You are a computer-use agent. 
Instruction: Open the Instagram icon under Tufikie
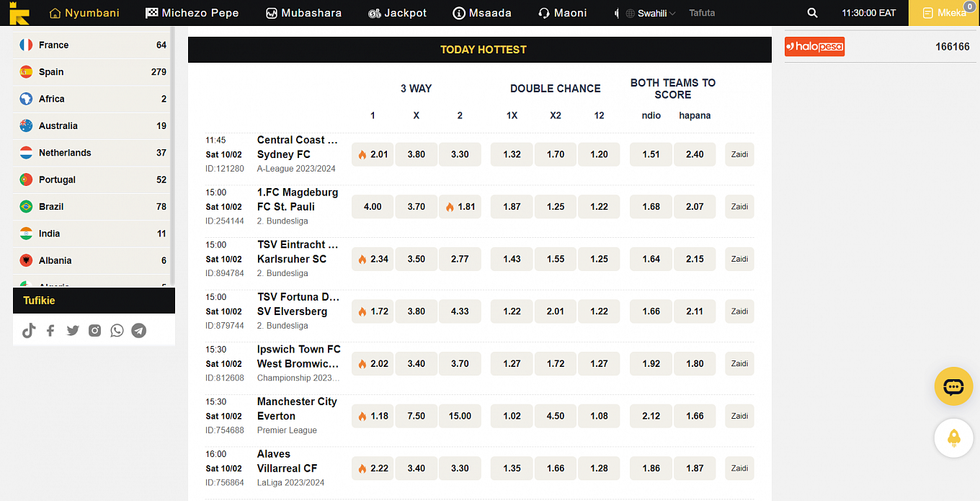[x=94, y=330]
